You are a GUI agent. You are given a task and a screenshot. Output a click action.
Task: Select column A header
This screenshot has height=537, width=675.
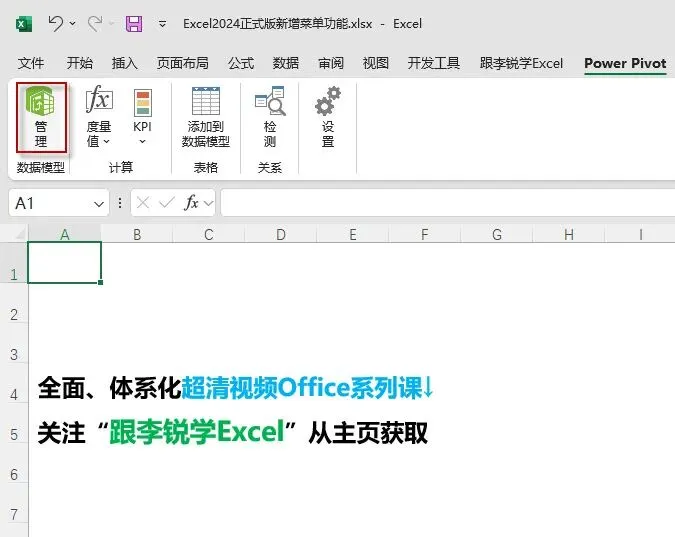point(65,234)
